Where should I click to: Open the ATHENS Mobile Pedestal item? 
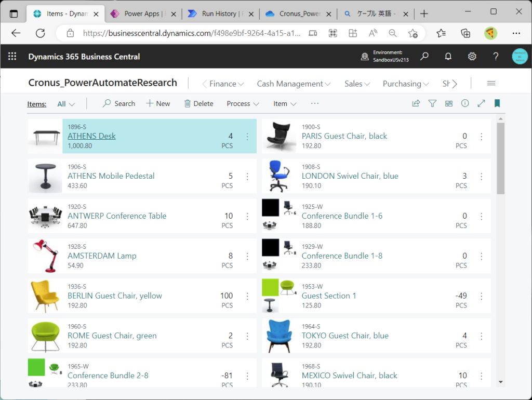point(111,176)
